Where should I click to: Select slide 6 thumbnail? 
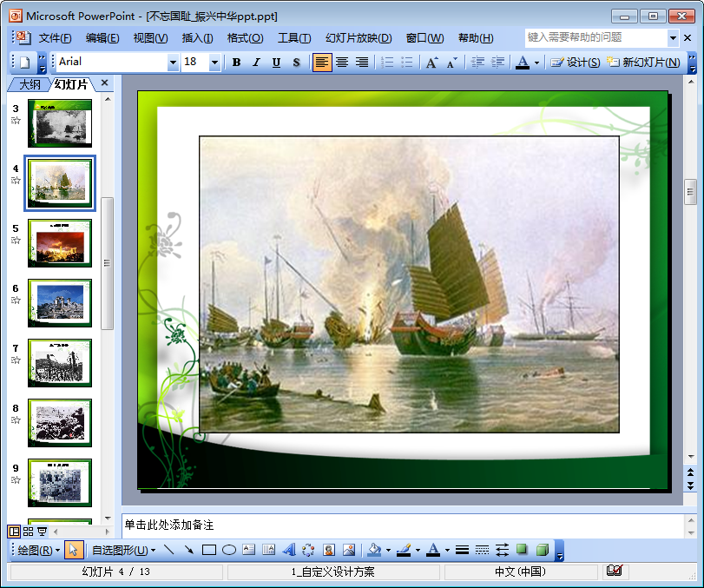coord(60,303)
